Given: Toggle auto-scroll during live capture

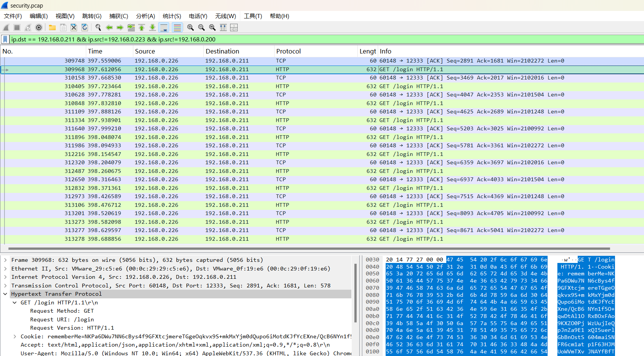Looking at the screenshot, I should (x=164, y=28).
